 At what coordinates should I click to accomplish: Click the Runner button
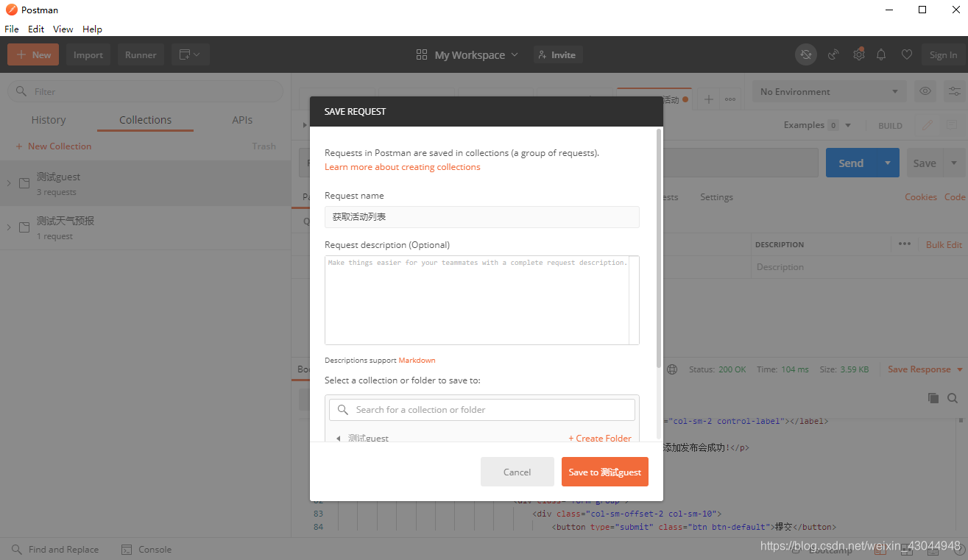coord(141,54)
